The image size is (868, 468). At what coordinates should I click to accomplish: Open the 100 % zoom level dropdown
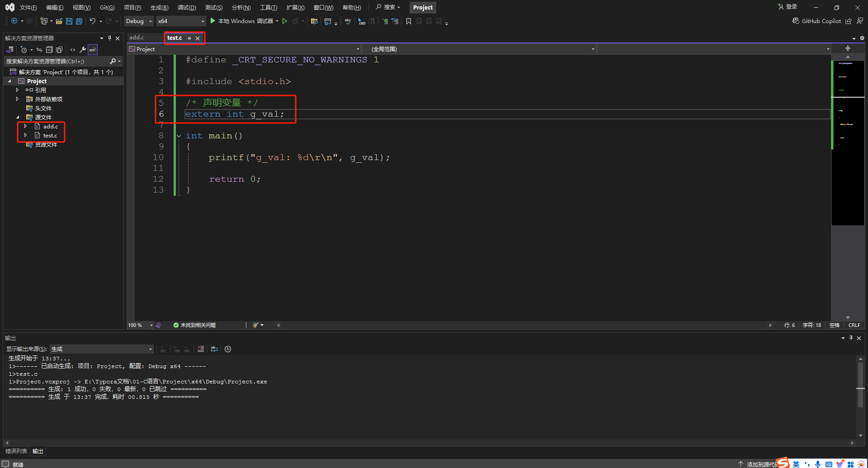pyautogui.click(x=141, y=325)
